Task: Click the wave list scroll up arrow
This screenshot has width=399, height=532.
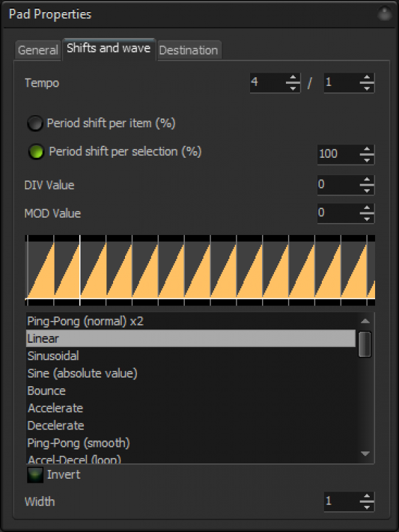Action: click(x=365, y=321)
